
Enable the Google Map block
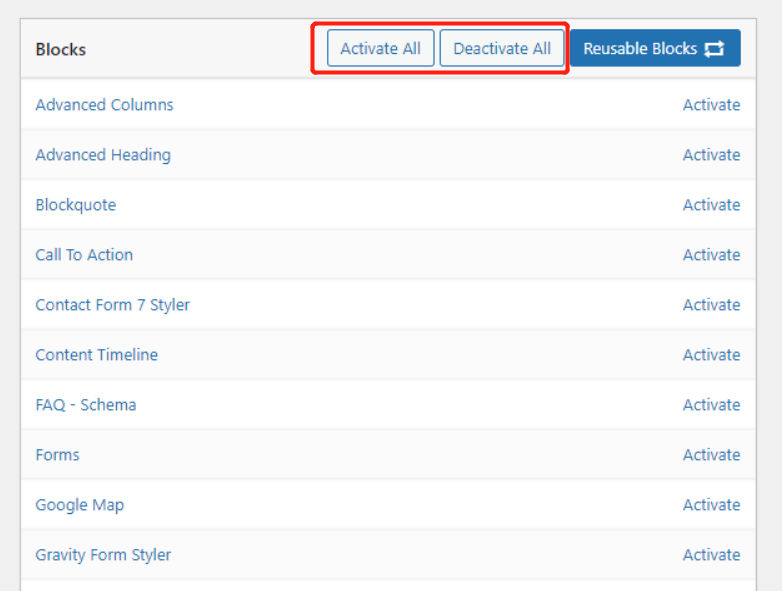pos(711,505)
